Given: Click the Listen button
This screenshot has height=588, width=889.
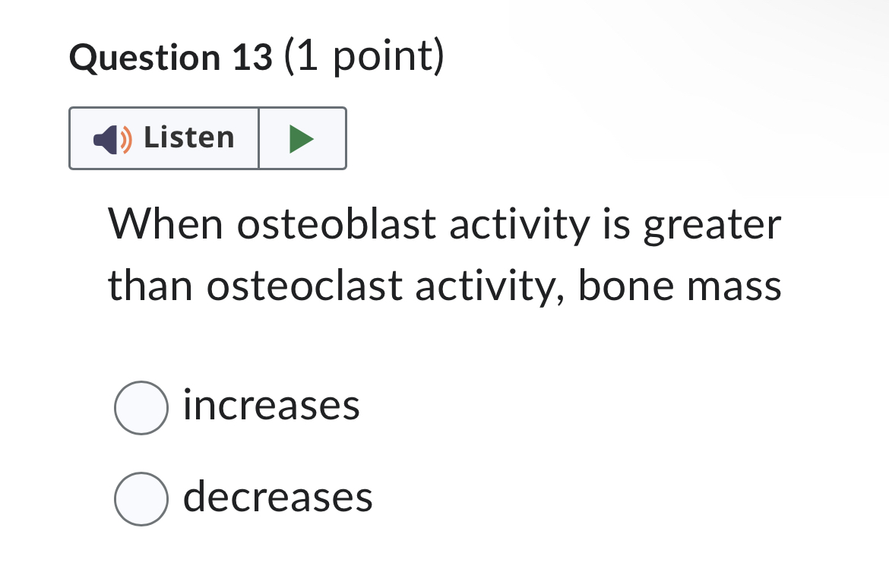Looking at the screenshot, I should [x=163, y=138].
